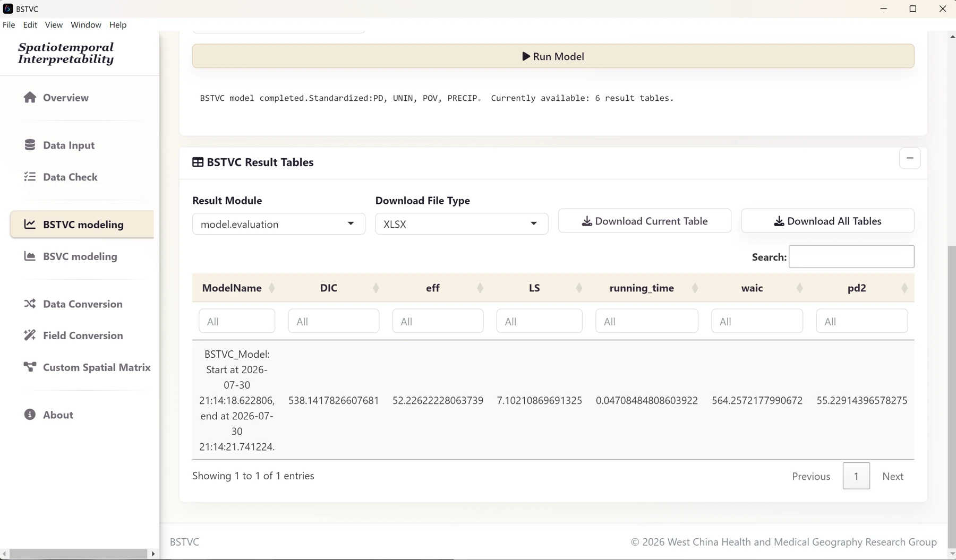The width and height of the screenshot is (956, 560).
Task: Click the table Search input field
Action: click(851, 257)
